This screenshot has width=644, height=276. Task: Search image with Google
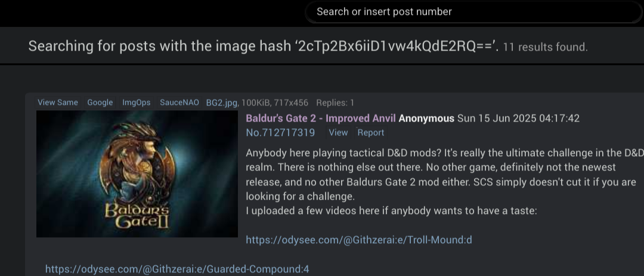[100, 103]
